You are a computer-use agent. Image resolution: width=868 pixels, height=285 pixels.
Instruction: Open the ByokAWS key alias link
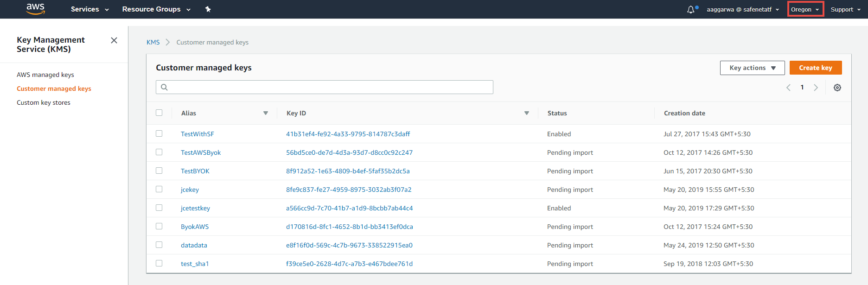point(195,227)
